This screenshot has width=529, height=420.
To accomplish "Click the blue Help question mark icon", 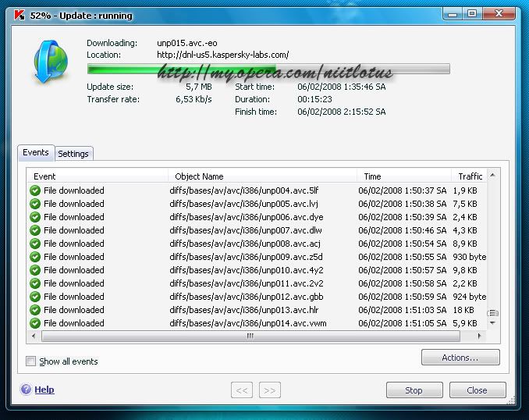I will tap(26, 390).
